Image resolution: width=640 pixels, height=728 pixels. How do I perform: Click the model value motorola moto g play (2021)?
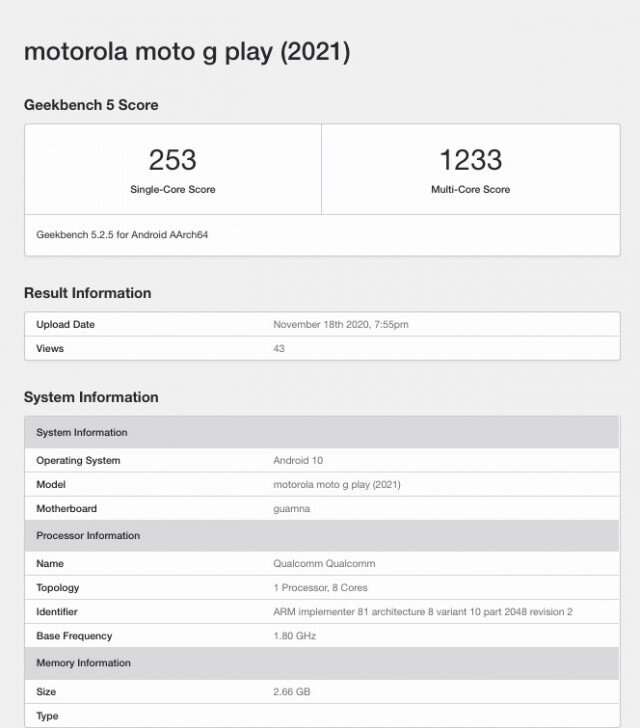coord(337,485)
